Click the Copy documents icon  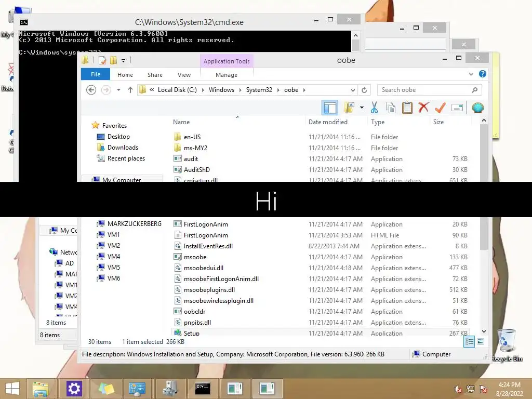click(391, 108)
